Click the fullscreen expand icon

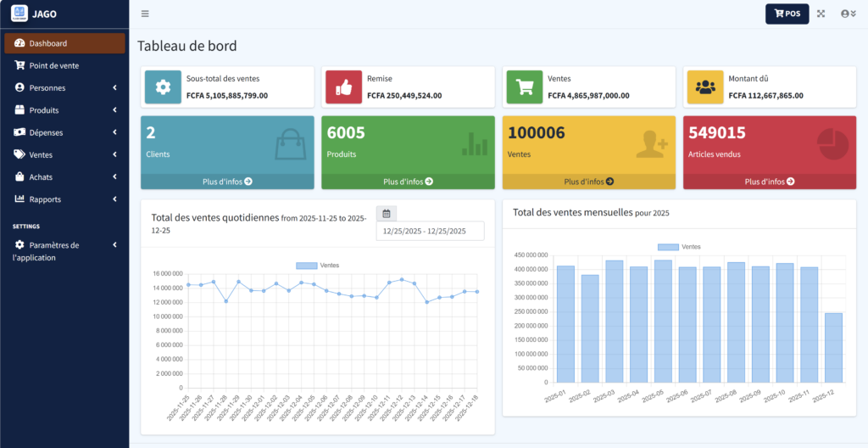click(821, 14)
